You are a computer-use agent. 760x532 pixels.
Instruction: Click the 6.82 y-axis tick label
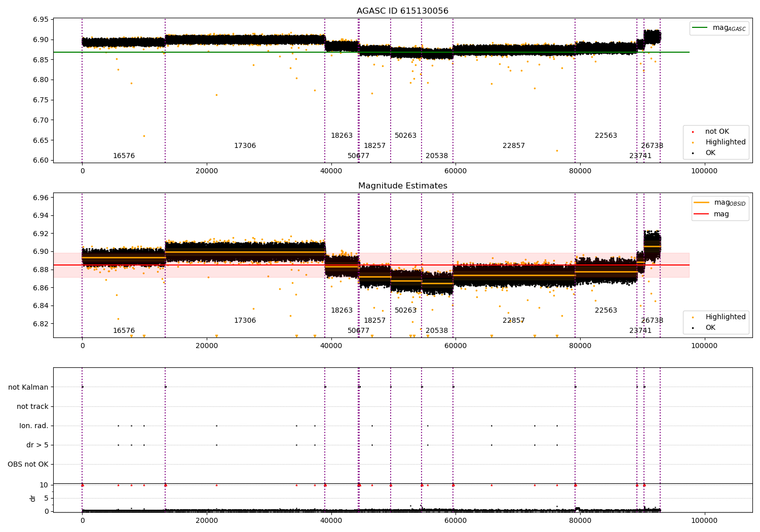coord(41,324)
